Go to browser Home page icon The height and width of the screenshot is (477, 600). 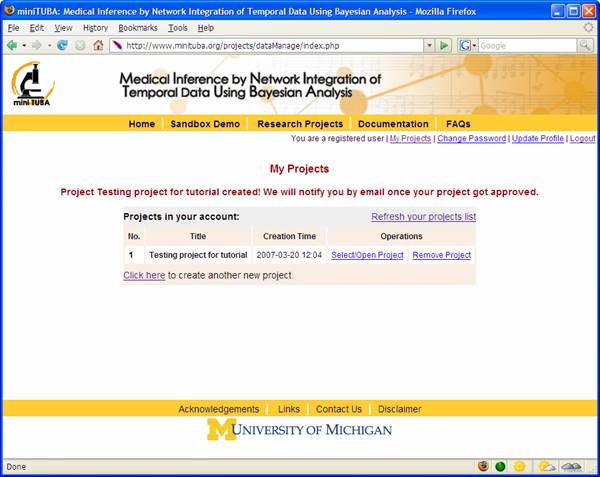(x=98, y=46)
